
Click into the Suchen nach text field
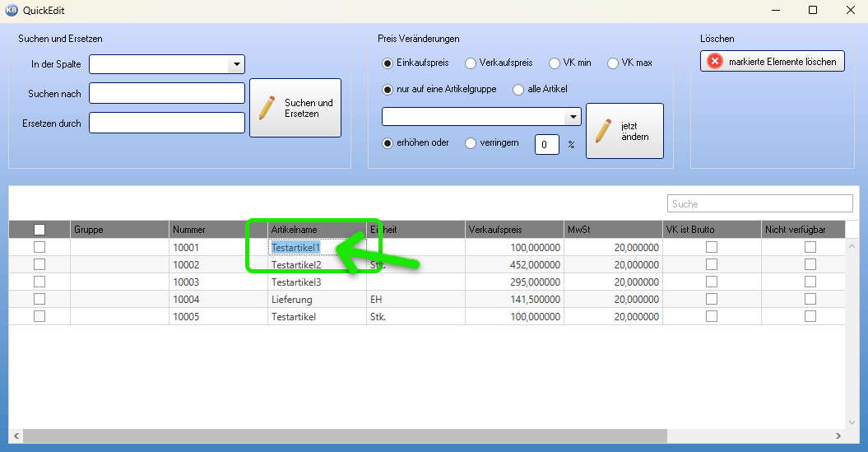click(x=167, y=94)
